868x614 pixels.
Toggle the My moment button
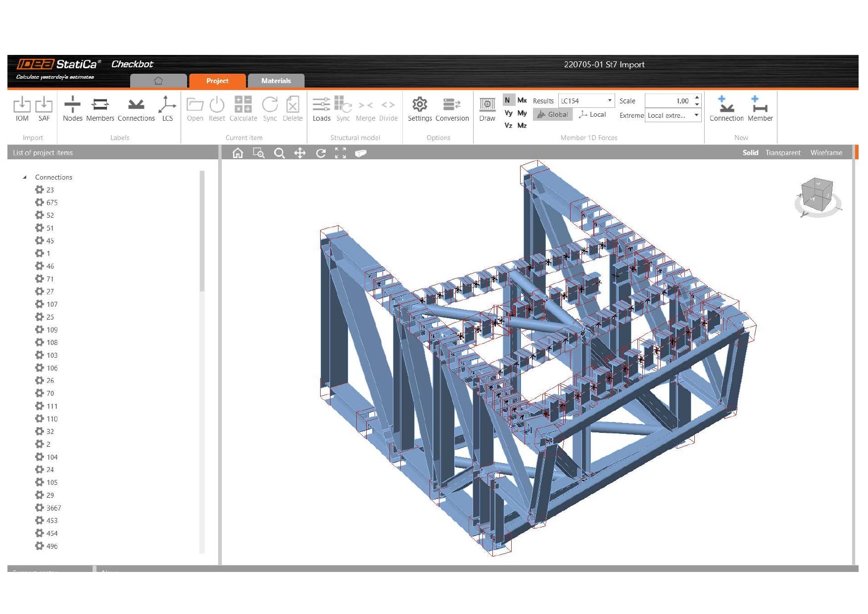(x=522, y=113)
